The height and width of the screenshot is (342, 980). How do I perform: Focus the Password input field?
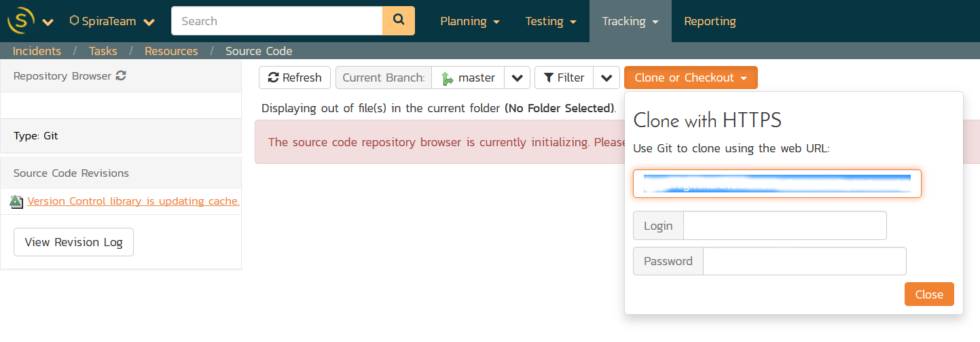click(x=804, y=261)
